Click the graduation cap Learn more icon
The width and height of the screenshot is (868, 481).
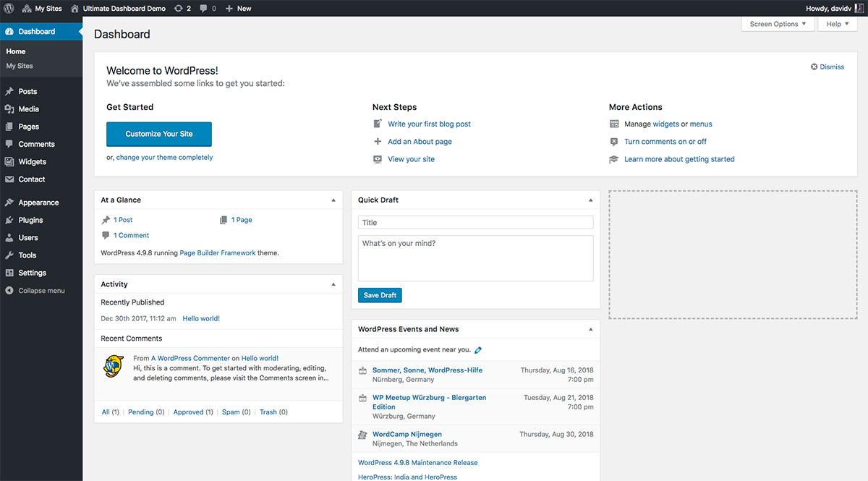(614, 159)
